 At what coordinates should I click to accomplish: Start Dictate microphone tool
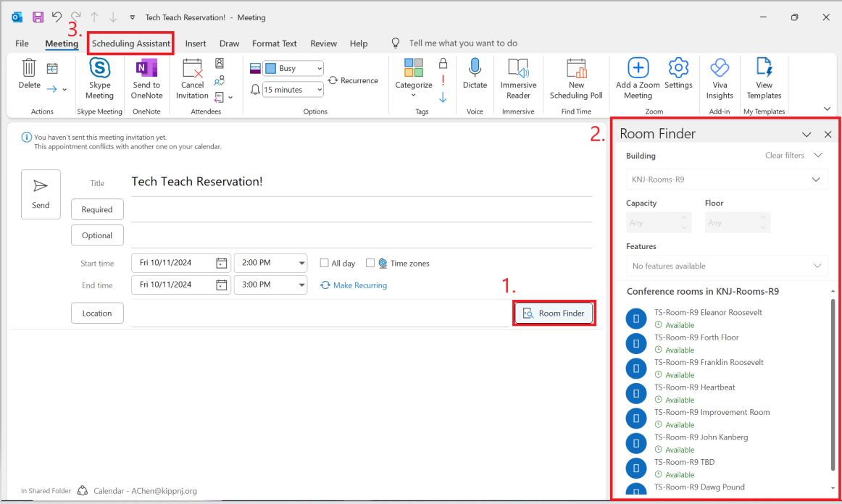[475, 70]
